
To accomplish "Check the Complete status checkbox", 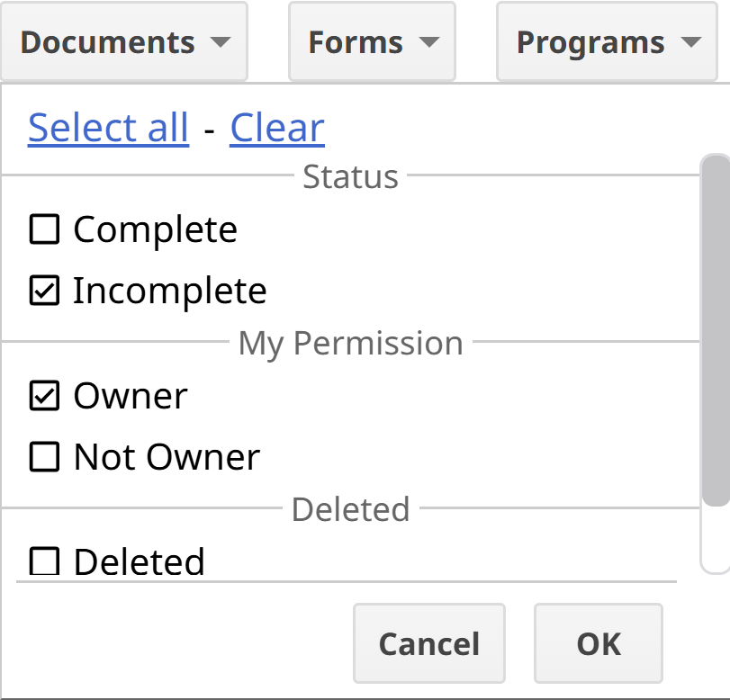I will [44, 229].
